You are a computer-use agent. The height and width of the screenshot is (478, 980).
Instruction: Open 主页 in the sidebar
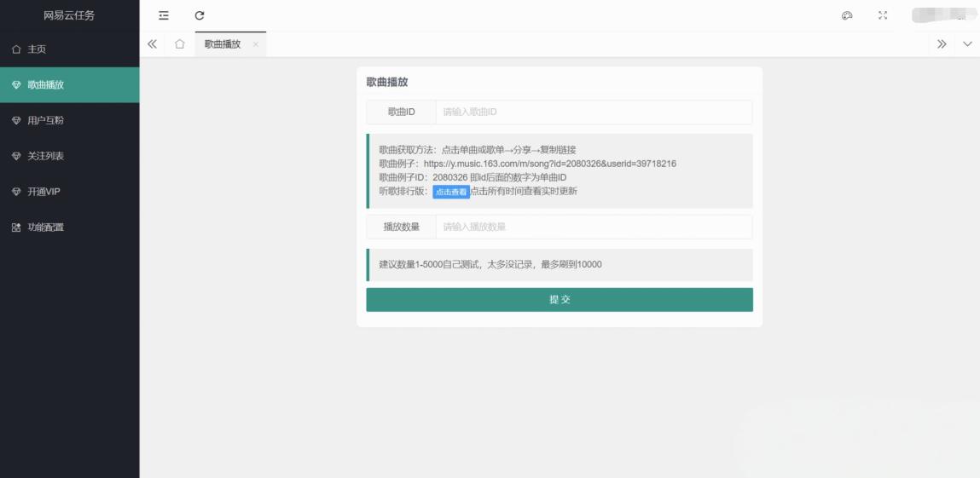coord(69,49)
